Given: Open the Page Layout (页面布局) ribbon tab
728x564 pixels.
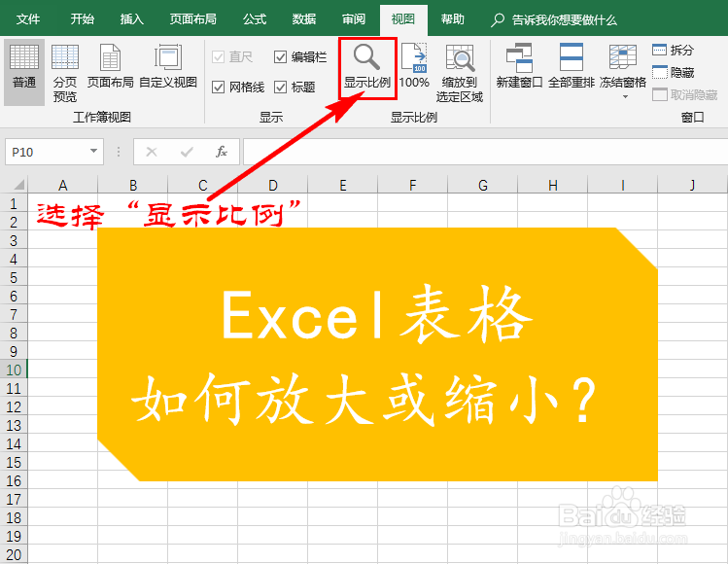Looking at the screenshot, I should point(192,19).
